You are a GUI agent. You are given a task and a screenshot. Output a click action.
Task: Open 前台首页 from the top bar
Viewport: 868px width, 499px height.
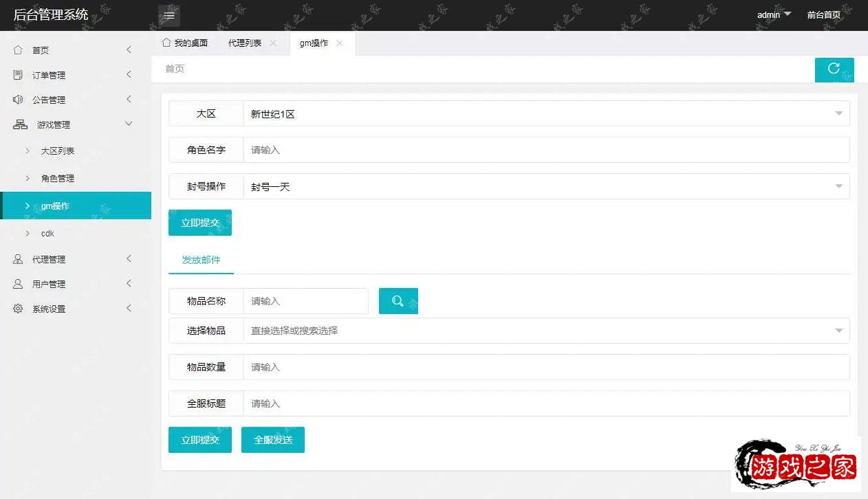coord(824,14)
